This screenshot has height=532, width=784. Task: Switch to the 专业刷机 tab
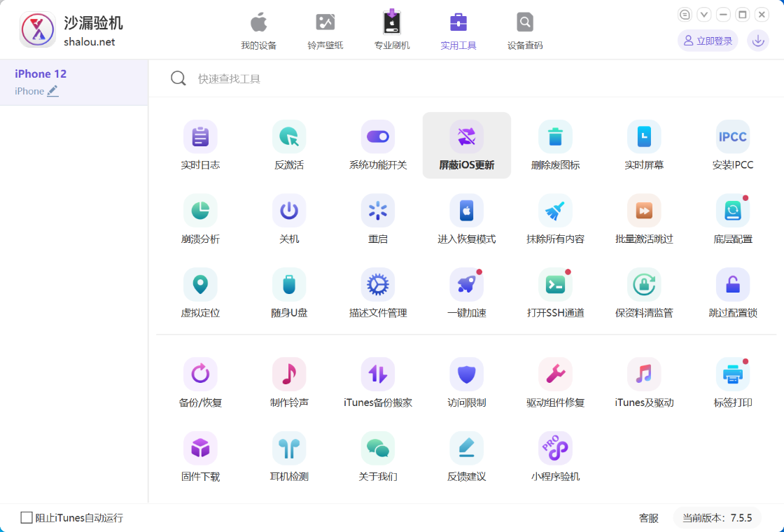tap(392, 31)
